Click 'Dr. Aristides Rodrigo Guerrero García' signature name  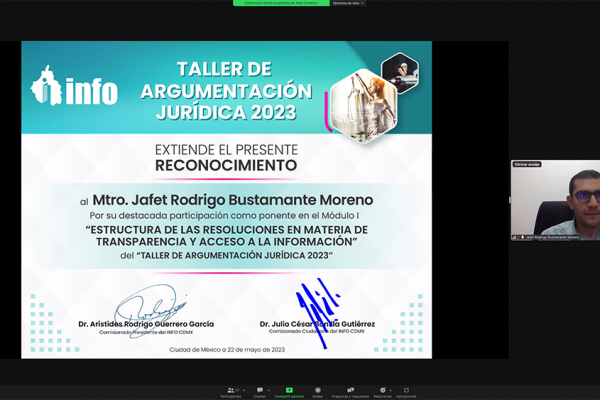coord(146,324)
